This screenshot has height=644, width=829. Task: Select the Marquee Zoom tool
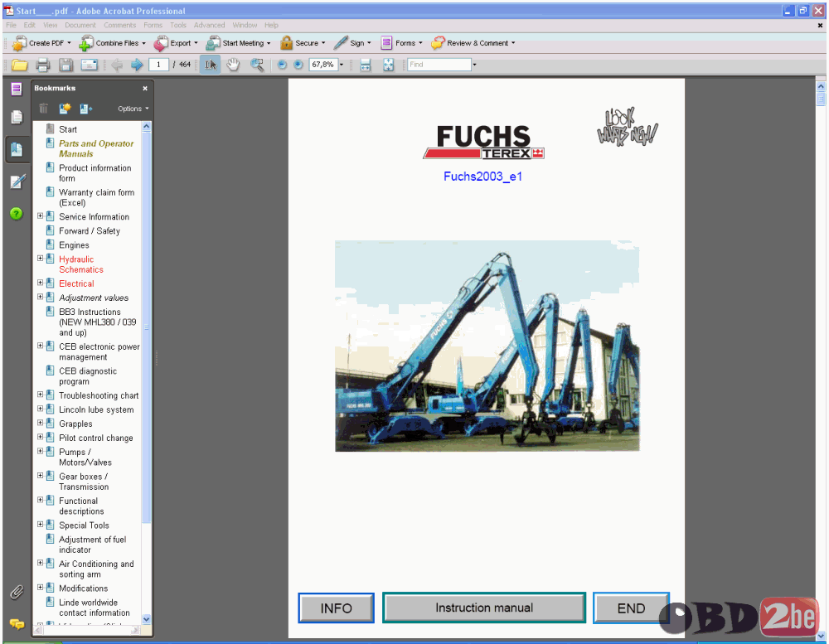click(257, 65)
